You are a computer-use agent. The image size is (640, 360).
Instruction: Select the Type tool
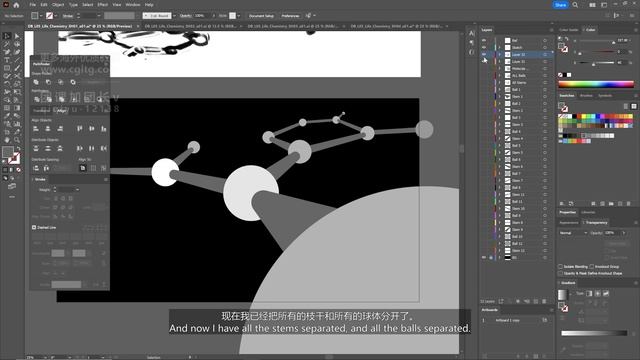click(x=7, y=60)
